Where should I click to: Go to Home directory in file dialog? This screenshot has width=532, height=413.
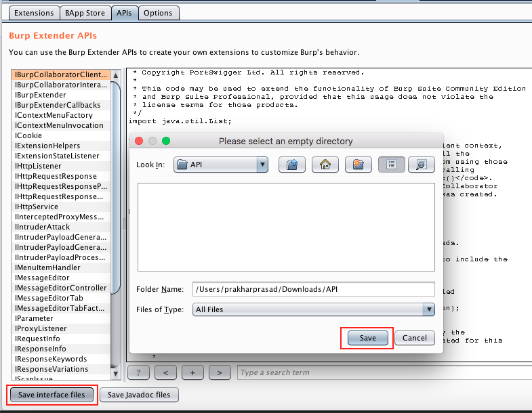pyautogui.click(x=325, y=165)
